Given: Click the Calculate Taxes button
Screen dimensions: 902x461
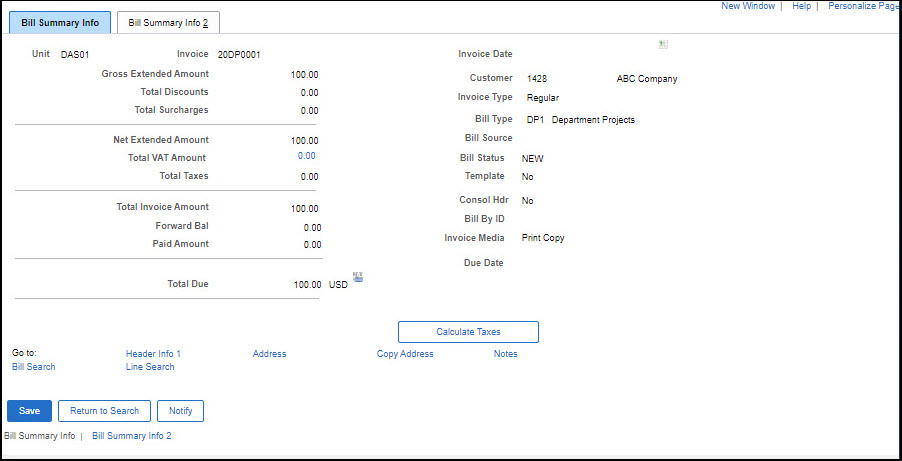Looking at the screenshot, I should [x=468, y=332].
